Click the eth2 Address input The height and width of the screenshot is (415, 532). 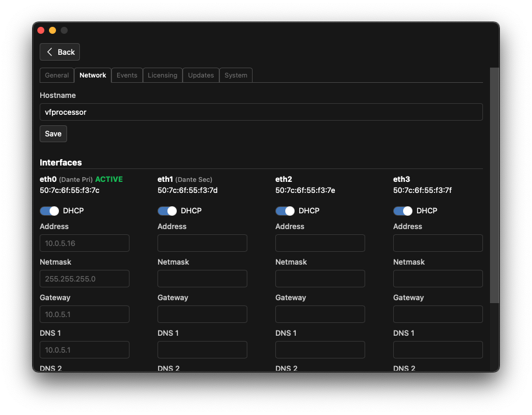pyautogui.click(x=320, y=243)
